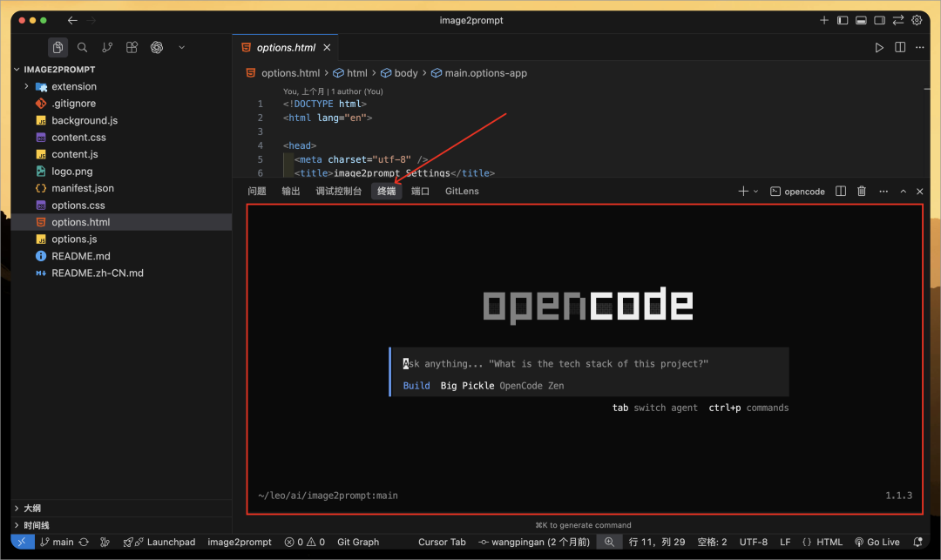Switch to the 输出 panel tab
Screen dimensions: 941x560
[291, 192]
